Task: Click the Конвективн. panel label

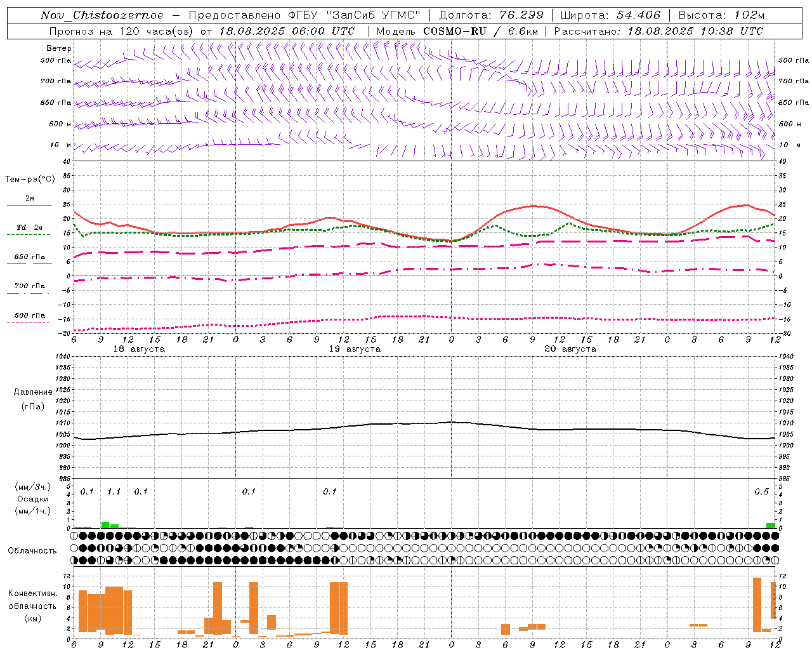Action: click(x=33, y=594)
